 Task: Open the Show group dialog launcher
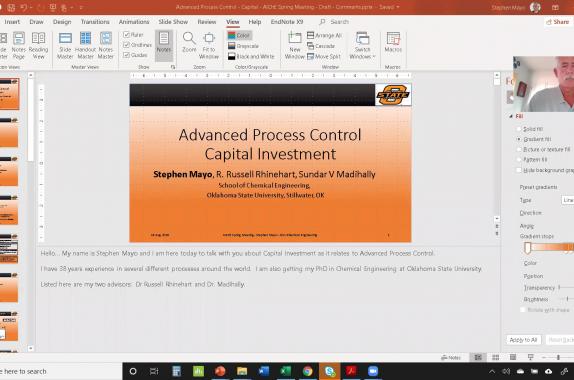pos(173,67)
